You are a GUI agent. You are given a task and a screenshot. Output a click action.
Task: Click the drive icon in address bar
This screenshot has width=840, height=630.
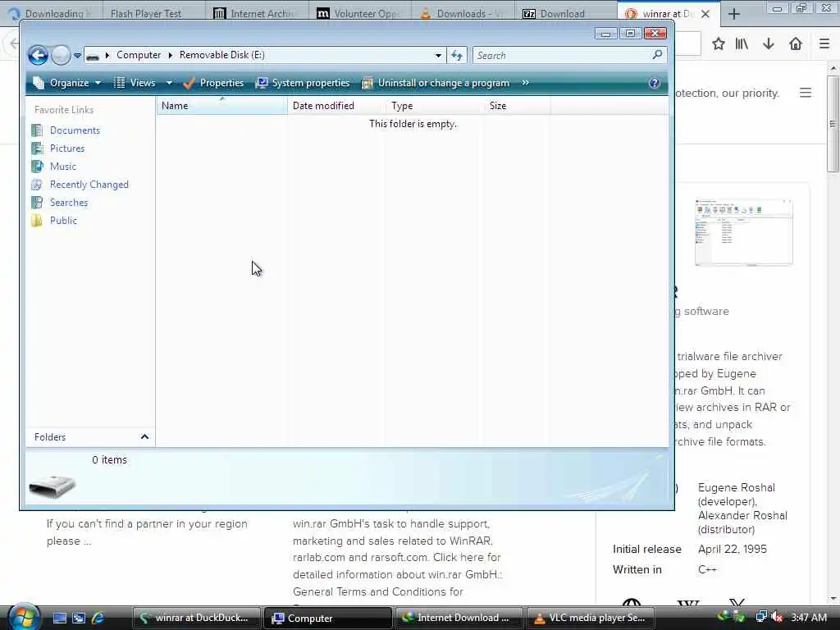coord(93,55)
